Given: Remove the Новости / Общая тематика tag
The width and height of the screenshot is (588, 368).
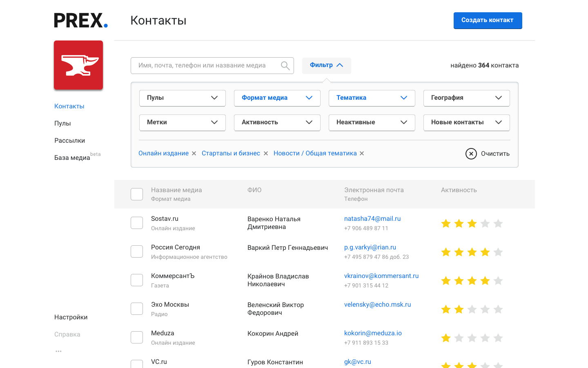Looking at the screenshot, I should point(362,153).
